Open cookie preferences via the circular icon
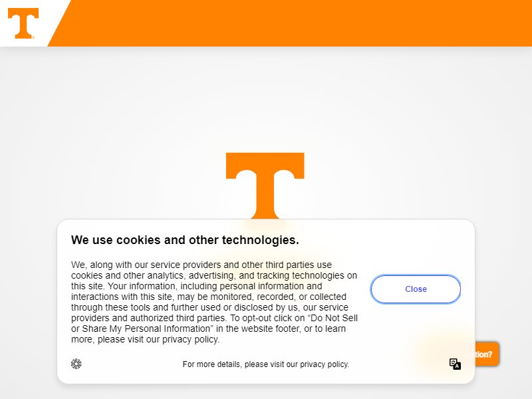Screen dimensions: 532x399 76,364
